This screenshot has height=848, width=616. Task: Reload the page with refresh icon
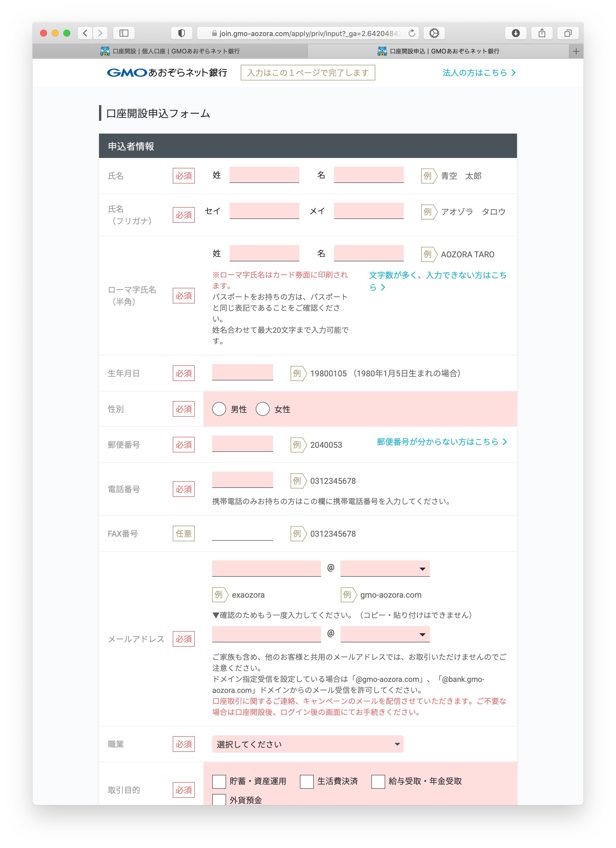pyautogui.click(x=412, y=33)
